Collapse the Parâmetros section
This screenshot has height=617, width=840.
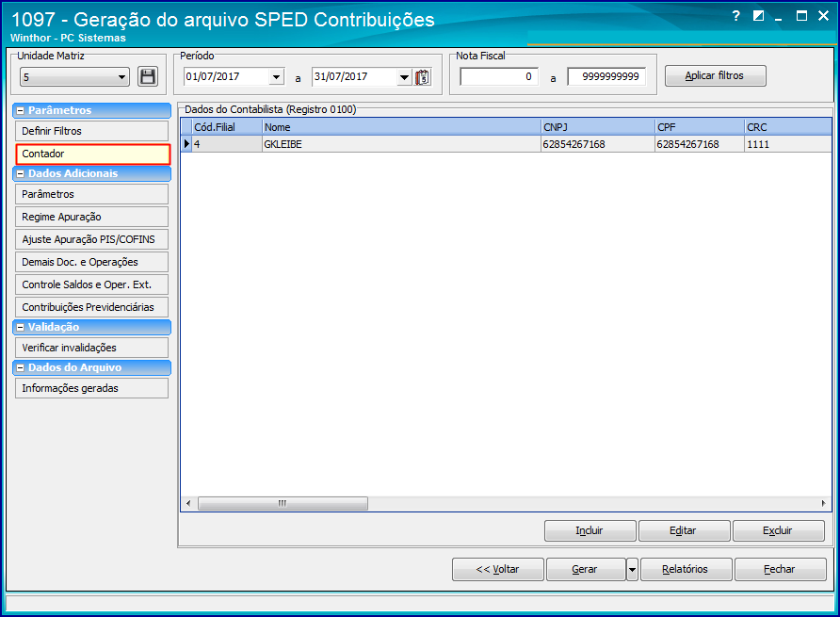[21, 110]
